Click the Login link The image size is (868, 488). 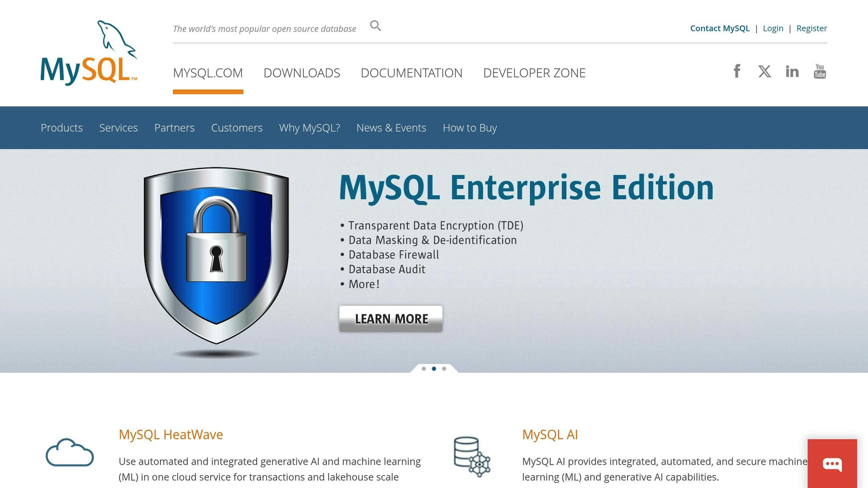pos(773,28)
